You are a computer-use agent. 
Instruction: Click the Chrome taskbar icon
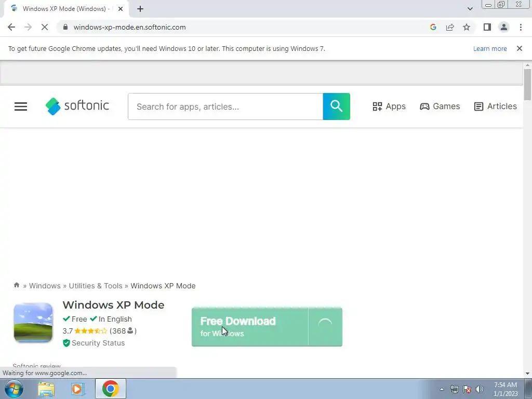pyautogui.click(x=110, y=389)
